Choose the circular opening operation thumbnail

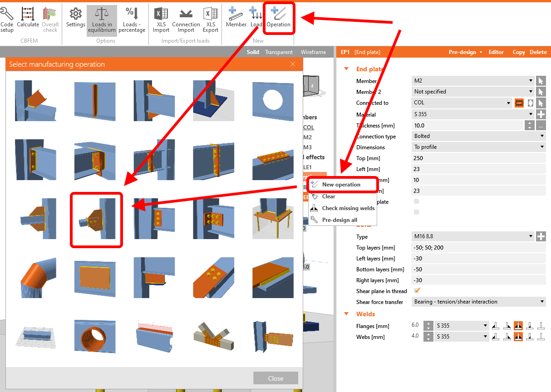point(273,102)
